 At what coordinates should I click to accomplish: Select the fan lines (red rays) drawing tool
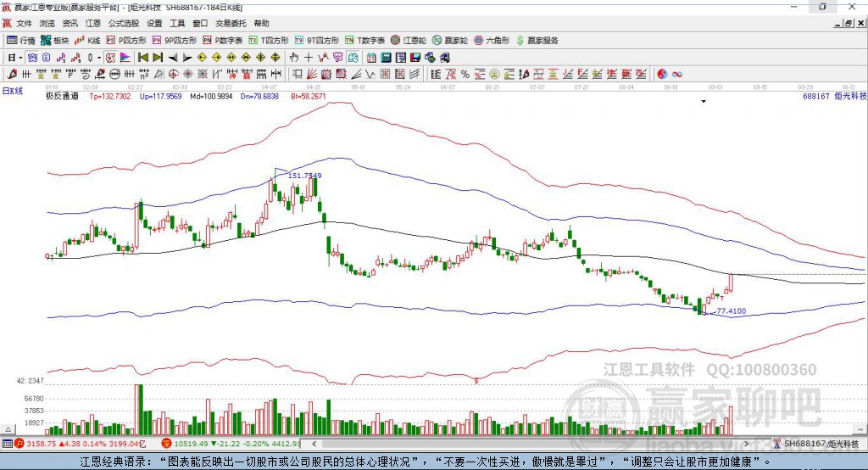[312, 74]
